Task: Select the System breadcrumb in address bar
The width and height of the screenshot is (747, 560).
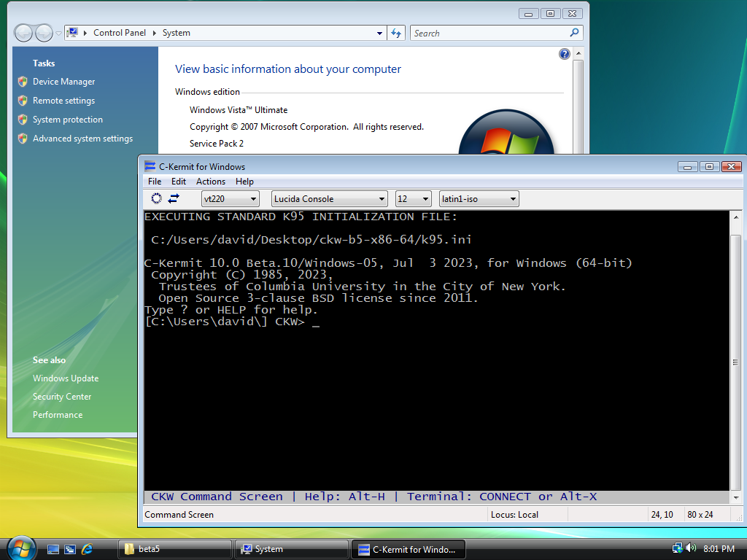Action: click(177, 33)
